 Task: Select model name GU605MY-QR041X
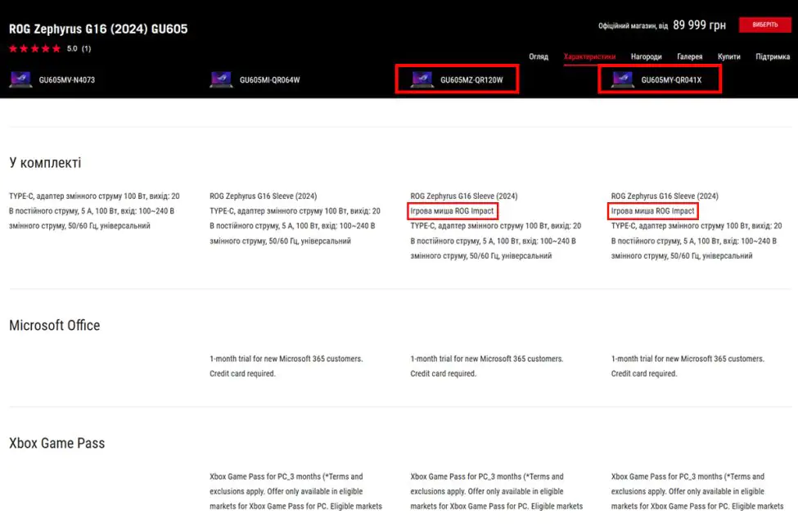(671, 80)
